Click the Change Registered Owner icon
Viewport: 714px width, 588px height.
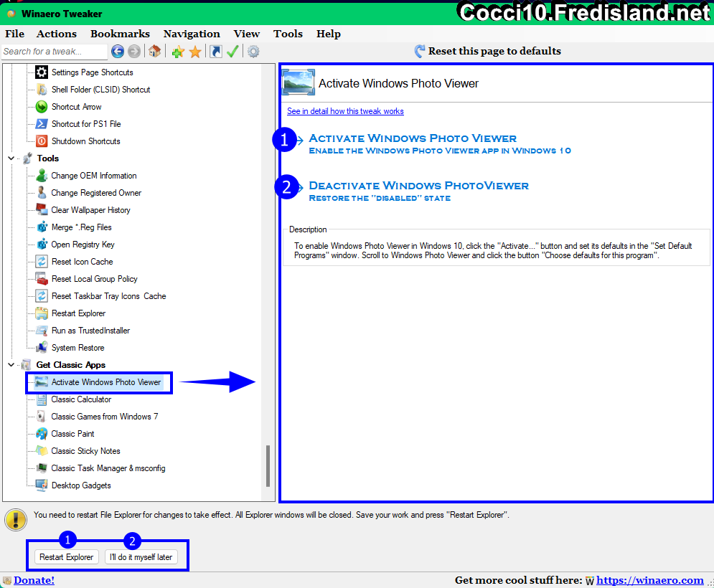tap(42, 192)
